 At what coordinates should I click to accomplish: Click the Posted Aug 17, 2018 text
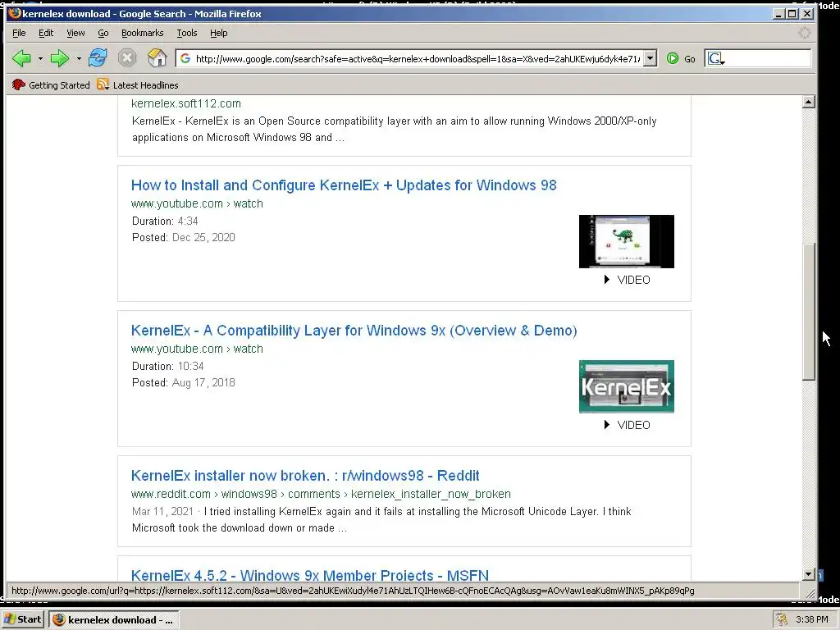click(x=183, y=382)
